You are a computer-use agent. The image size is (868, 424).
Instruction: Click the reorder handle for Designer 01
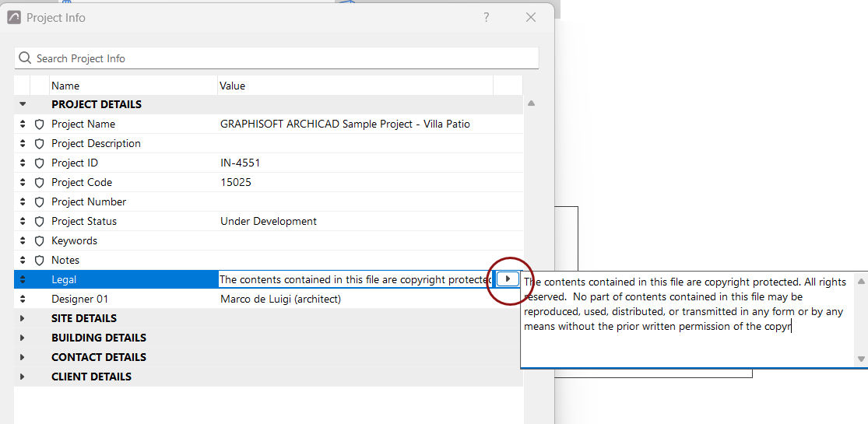(x=23, y=299)
